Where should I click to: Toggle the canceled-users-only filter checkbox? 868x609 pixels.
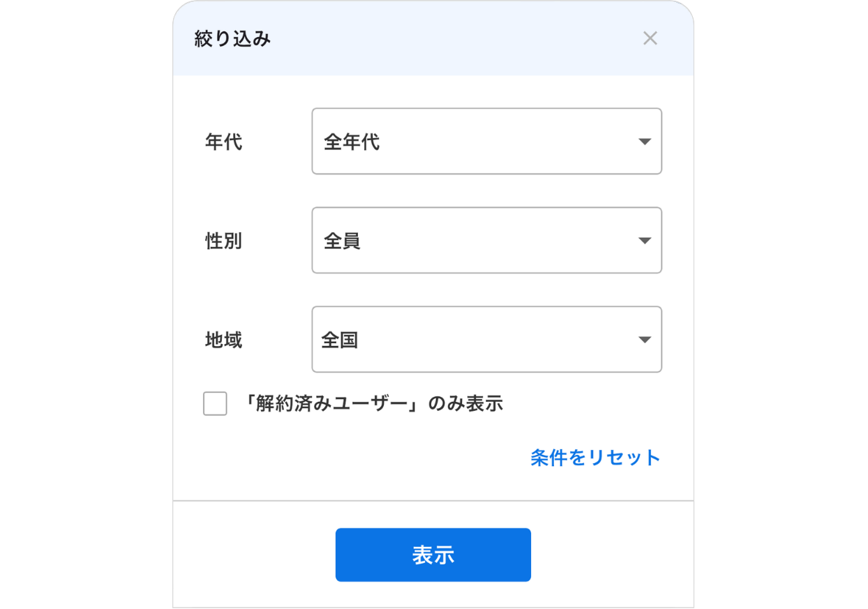215,403
